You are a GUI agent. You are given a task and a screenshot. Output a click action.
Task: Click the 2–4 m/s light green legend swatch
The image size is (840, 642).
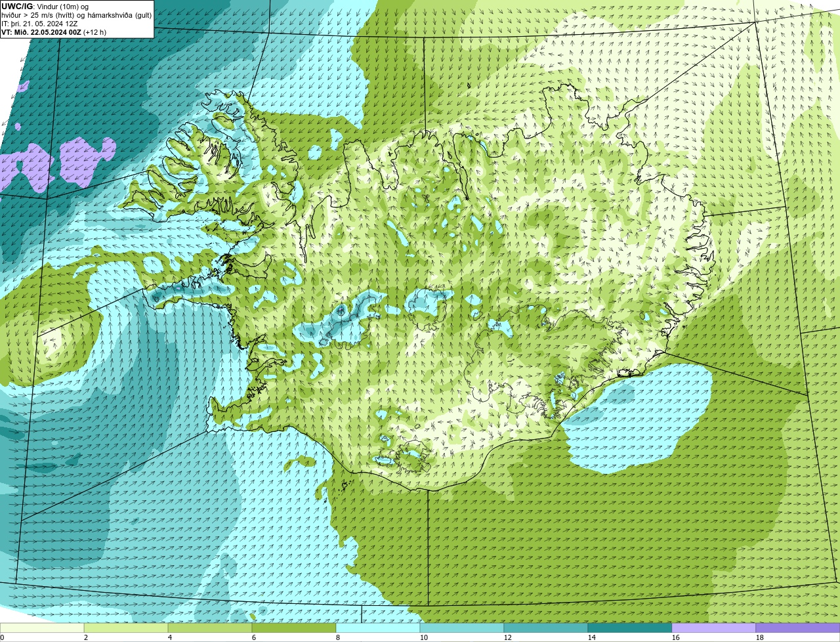tap(126, 628)
